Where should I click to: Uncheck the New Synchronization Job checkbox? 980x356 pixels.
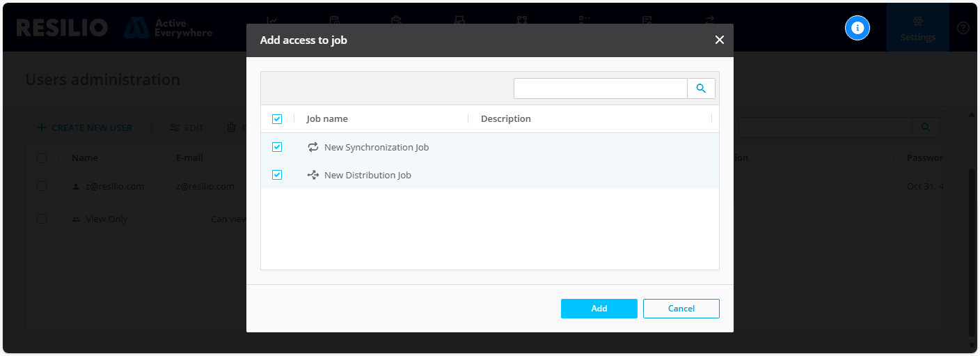[277, 147]
